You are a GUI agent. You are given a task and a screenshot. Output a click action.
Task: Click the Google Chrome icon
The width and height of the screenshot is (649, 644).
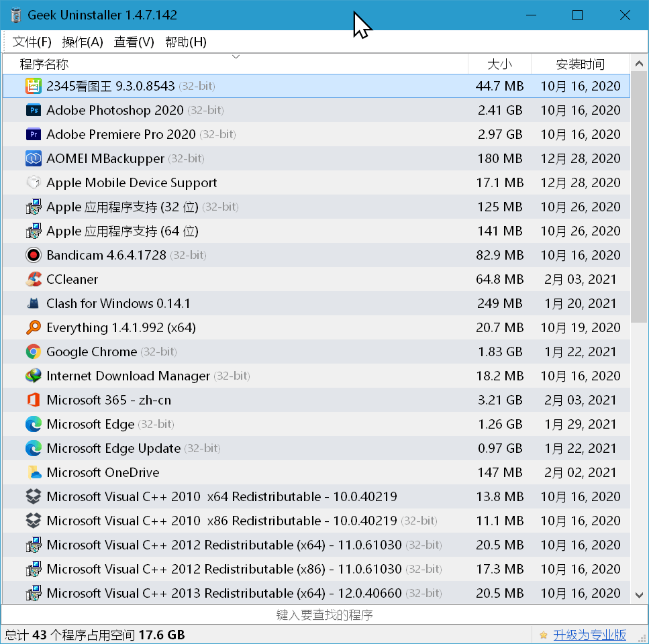click(x=34, y=352)
